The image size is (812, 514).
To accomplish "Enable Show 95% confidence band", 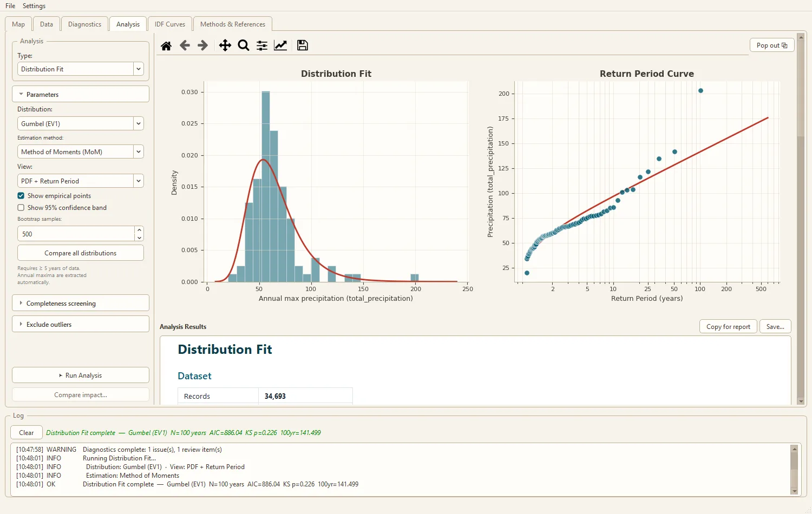I will click(x=21, y=208).
